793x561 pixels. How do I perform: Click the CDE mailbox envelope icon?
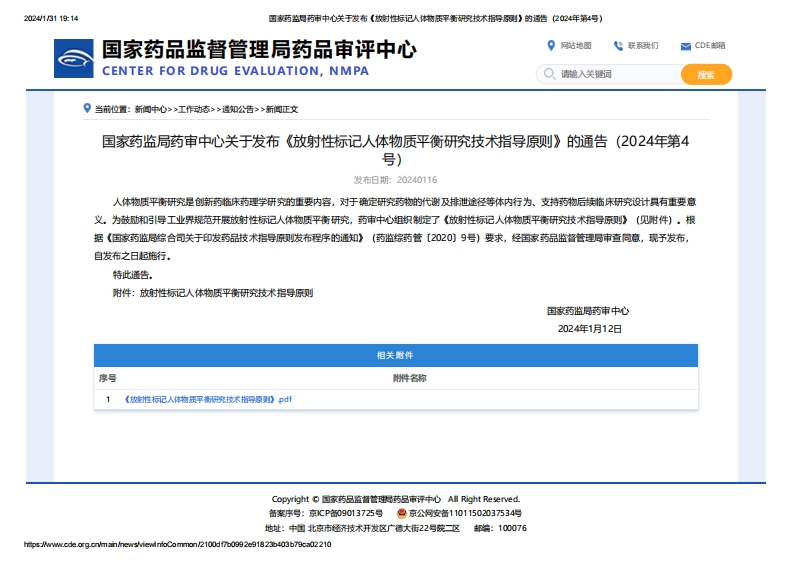tap(685, 46)
